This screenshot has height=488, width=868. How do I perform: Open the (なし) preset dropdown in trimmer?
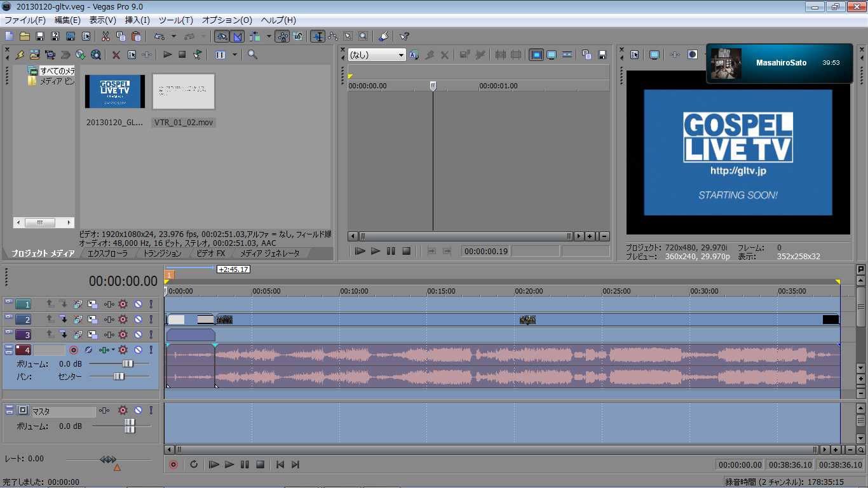click(x=401, y=55)
